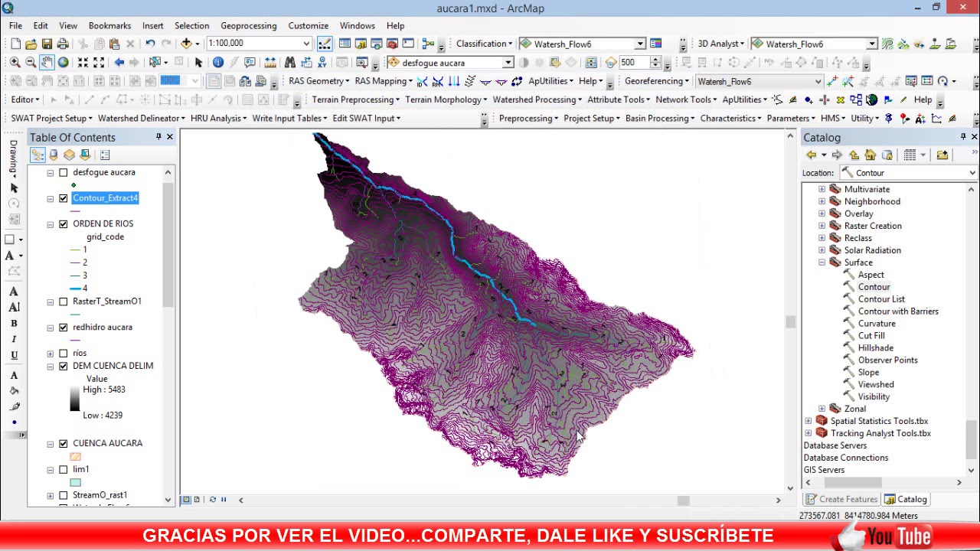
Task: Click the Print icon
Action: tap(63, 44)
